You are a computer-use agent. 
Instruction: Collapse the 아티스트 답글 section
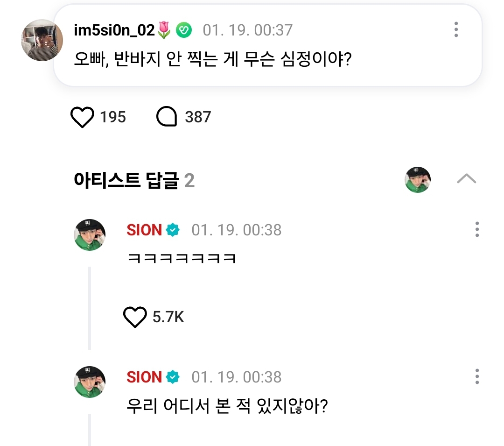[466, 179]
